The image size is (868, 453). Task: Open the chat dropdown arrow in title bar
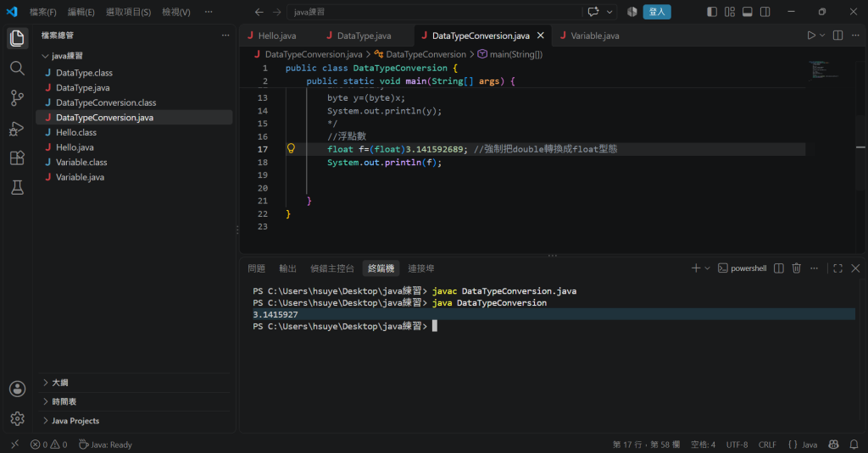point(609,12)
